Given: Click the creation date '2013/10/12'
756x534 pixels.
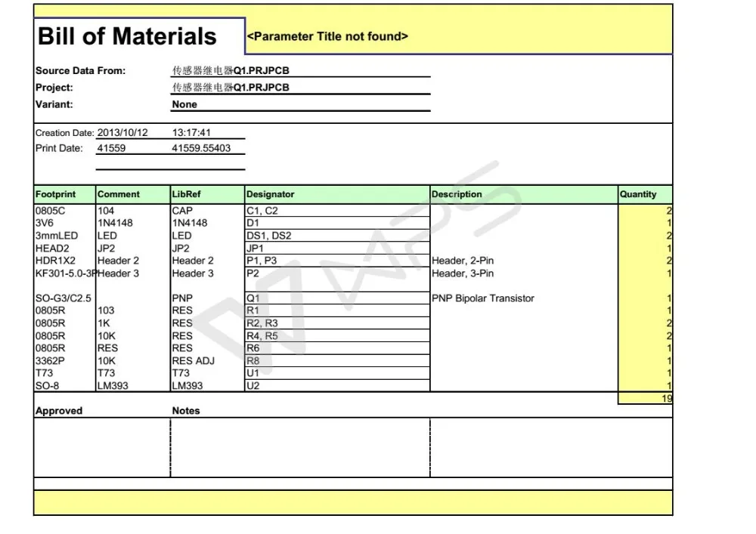Looking at the screenshot, I should click(122, 133).
